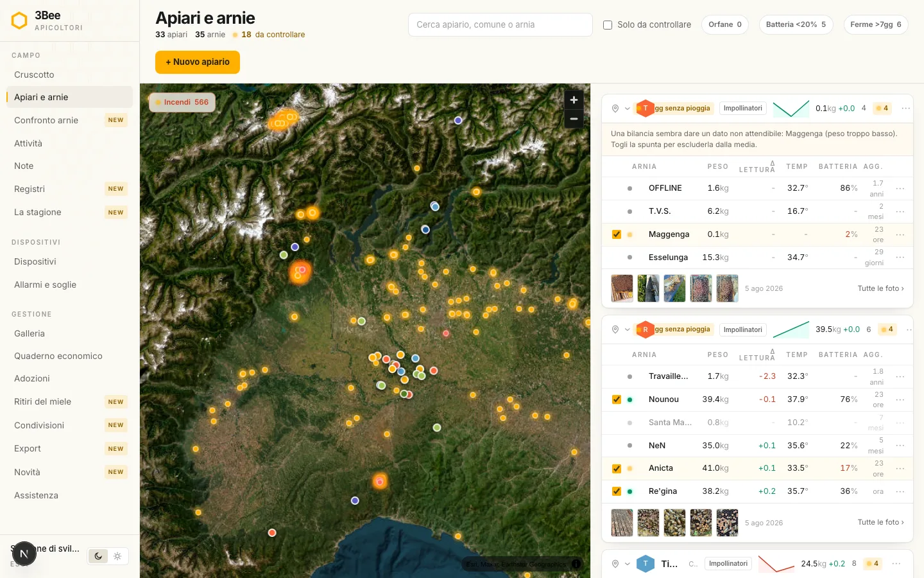Uncheck the Re'gina hive checkbox
Image resolution: width=924 pixels, height=578 pixels.
tap(617, 491)
